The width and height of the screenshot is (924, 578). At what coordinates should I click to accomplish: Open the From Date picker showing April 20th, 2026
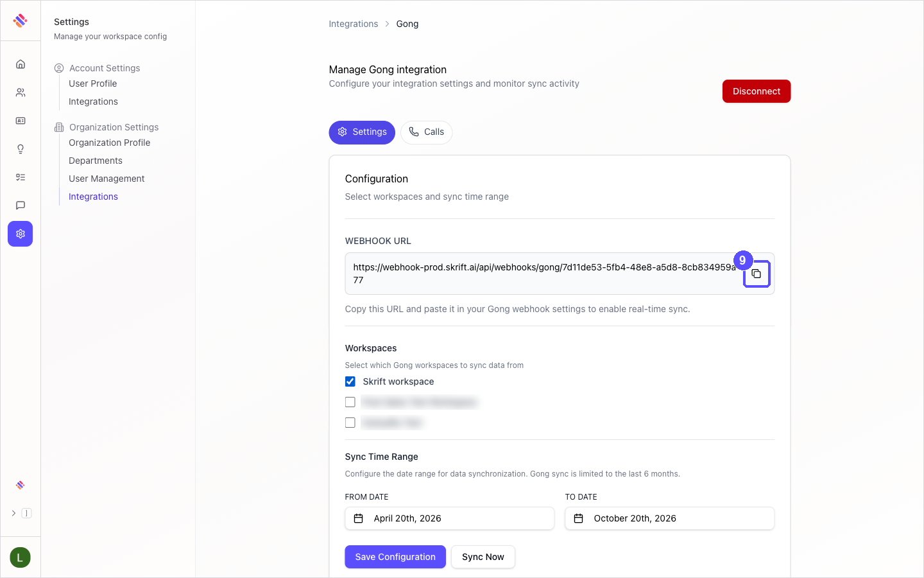pos(450,518)
